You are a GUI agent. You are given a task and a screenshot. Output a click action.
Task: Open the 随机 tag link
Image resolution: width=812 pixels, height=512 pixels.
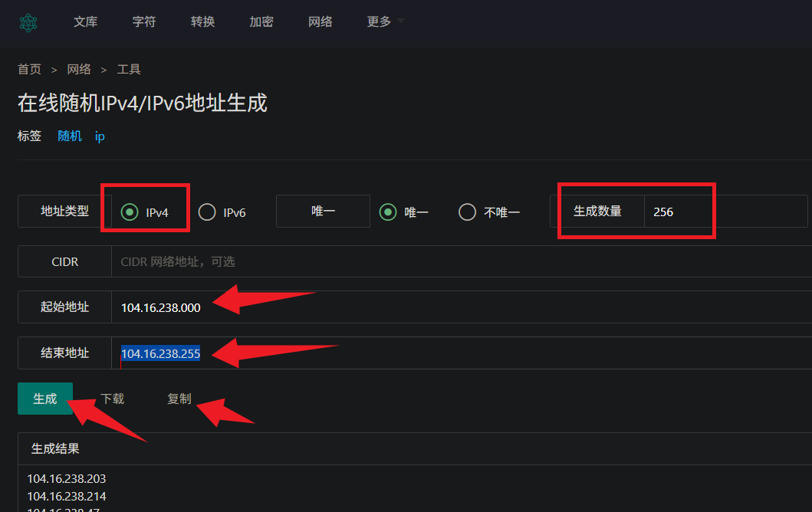pos(70,136)
